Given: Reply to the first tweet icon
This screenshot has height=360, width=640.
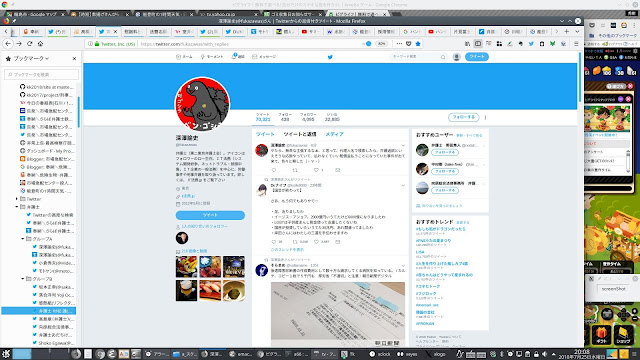Looking at the screenshot, I should point(274,170).
